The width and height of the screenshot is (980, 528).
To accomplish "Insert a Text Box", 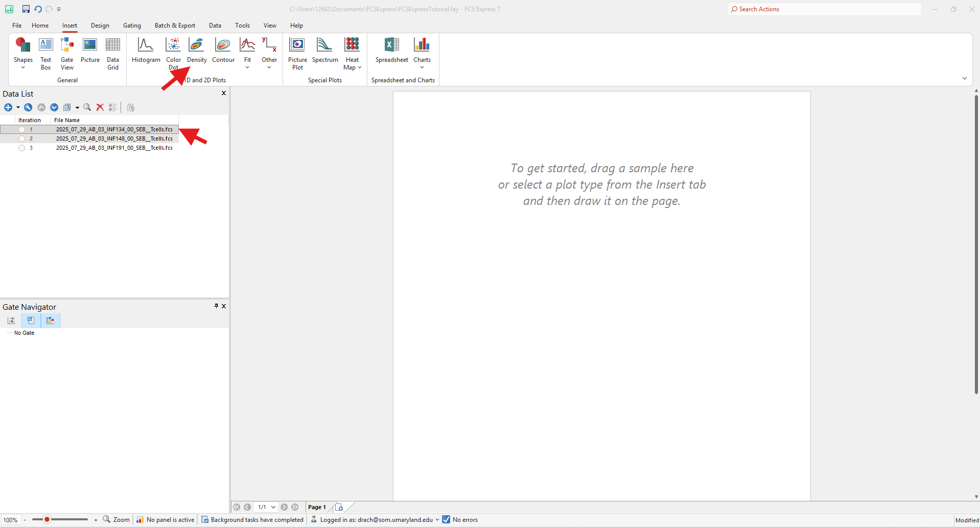I will tap(46, 53).
